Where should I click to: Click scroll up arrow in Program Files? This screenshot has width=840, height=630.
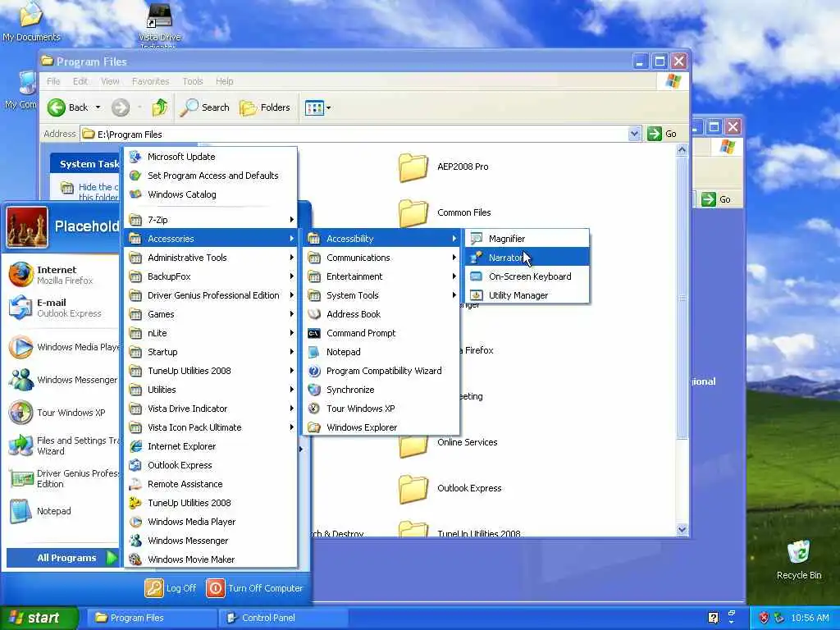point(682,150)
